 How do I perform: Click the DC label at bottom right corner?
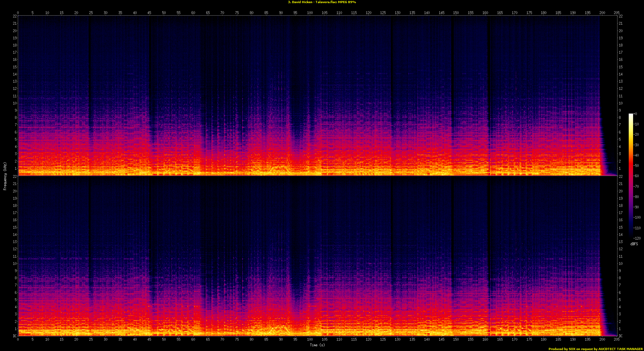coord(621,336)
